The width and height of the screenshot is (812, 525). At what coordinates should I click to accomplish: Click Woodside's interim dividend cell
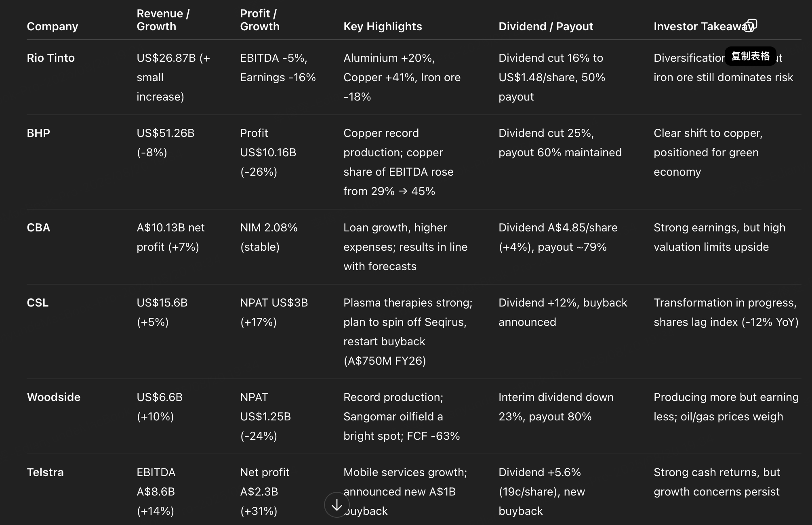tap(555, 407)
